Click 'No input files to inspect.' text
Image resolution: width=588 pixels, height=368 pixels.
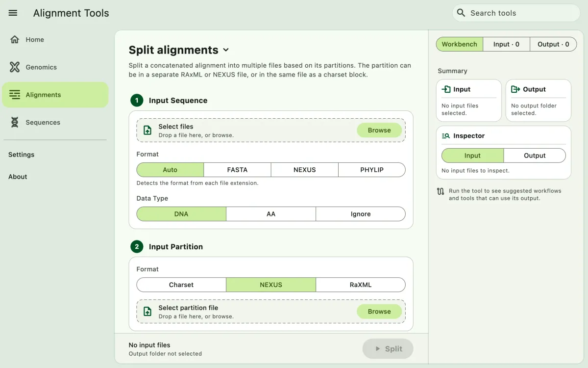click(x=475, y=171)
